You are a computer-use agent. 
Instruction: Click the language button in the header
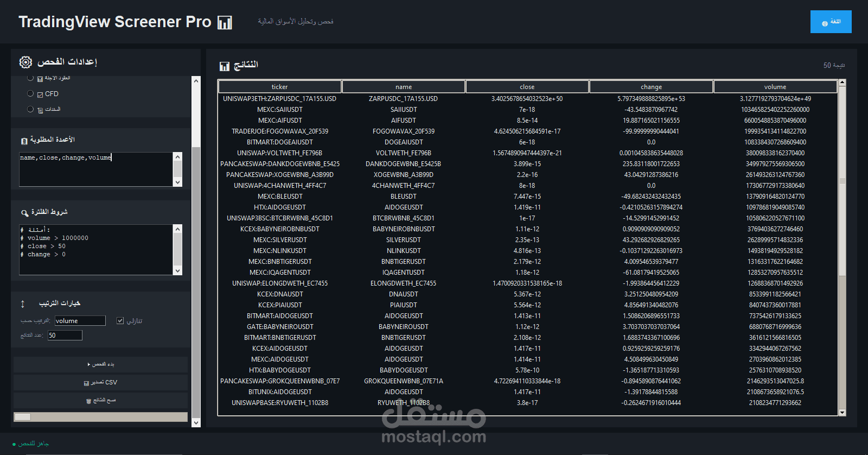click(x=831, y=22)
